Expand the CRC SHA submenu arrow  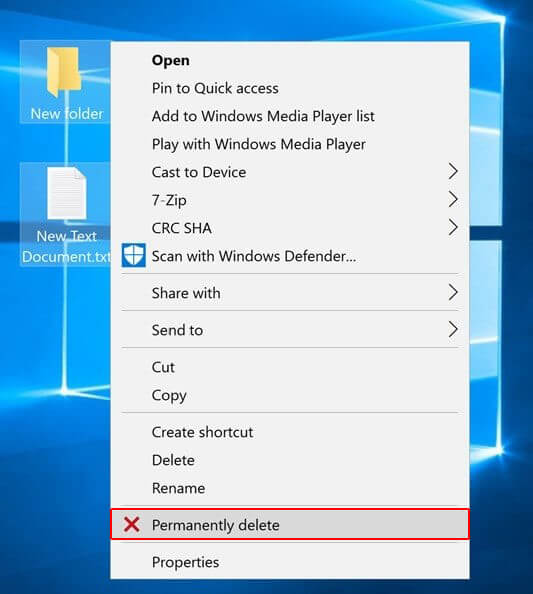[x=453, y=227]
